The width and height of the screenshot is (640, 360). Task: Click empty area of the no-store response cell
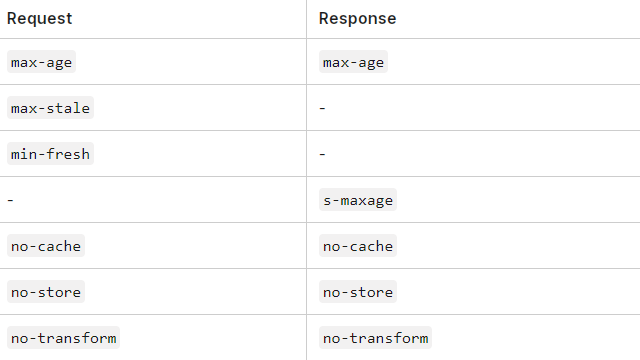tap(518, 292)
